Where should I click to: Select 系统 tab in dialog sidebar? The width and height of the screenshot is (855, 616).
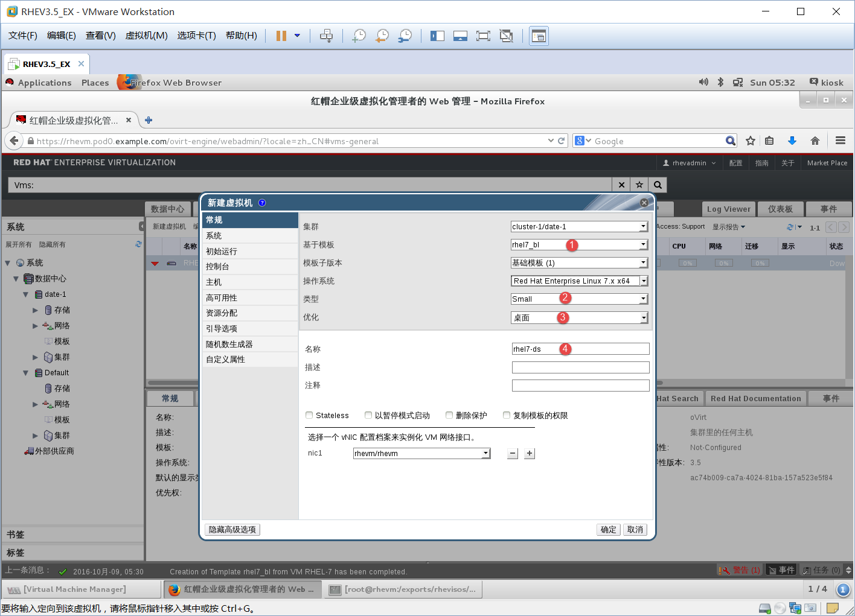[x=250, y=235]
